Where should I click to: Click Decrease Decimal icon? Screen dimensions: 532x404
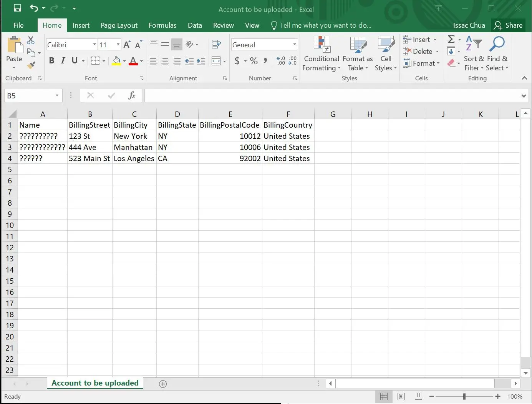pos(293,61)
